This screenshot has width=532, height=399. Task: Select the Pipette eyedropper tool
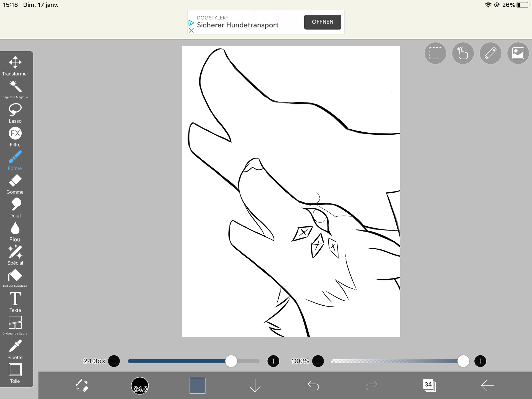point(15,350)
